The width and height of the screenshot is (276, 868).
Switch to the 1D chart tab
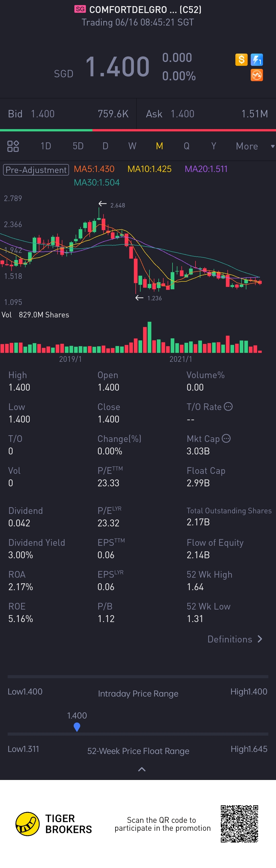point(46,146)
